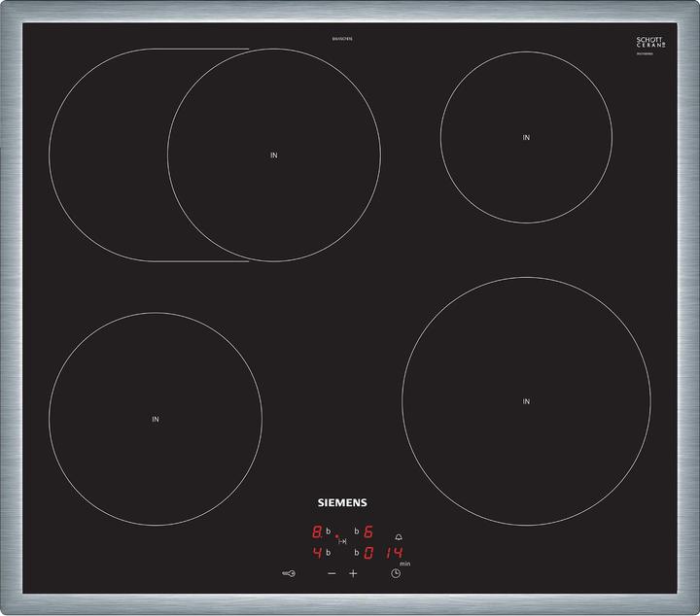Tap the boost b beside the 6
The height and width of the screenshot is (616, 700).
pos(357,531)
